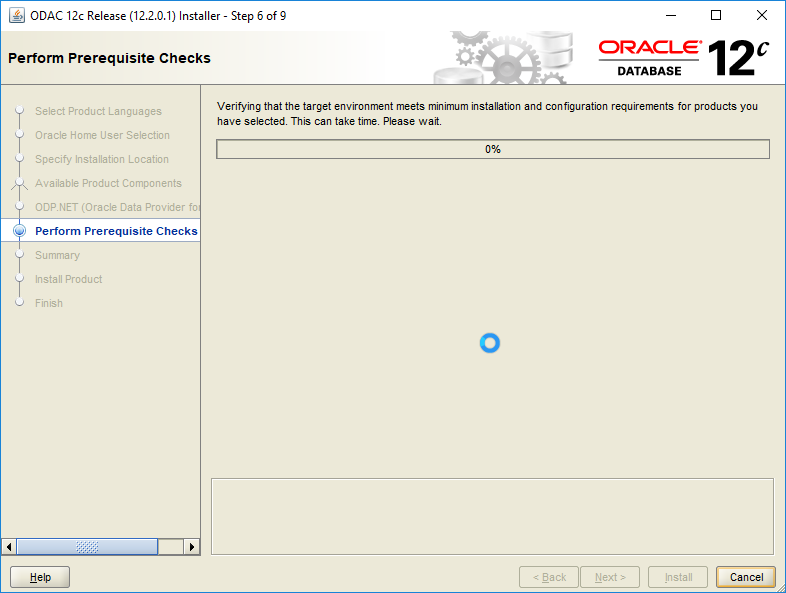The image size is (786, 593).
Task: Maximize the installer window
Action: pyautogui.click(x=716, y=16)
